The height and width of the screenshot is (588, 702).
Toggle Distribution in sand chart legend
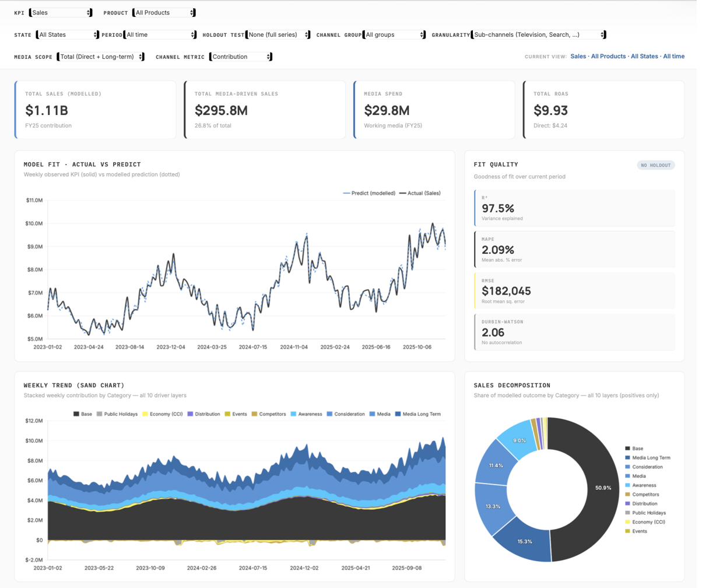coord(204,414)
